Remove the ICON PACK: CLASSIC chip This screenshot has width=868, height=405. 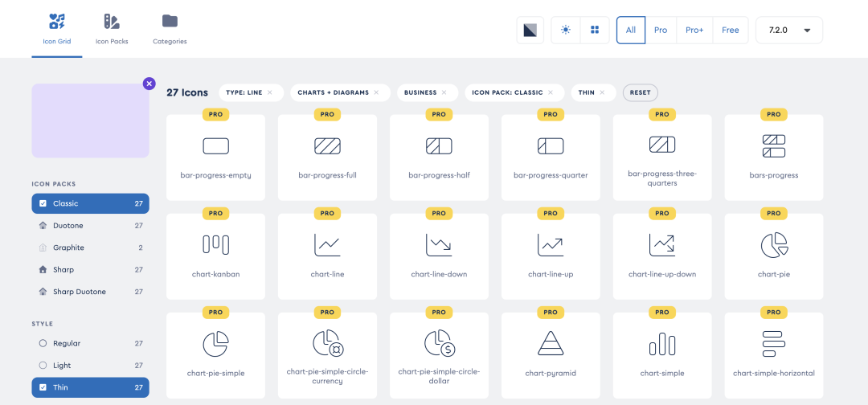coord(551,93)
